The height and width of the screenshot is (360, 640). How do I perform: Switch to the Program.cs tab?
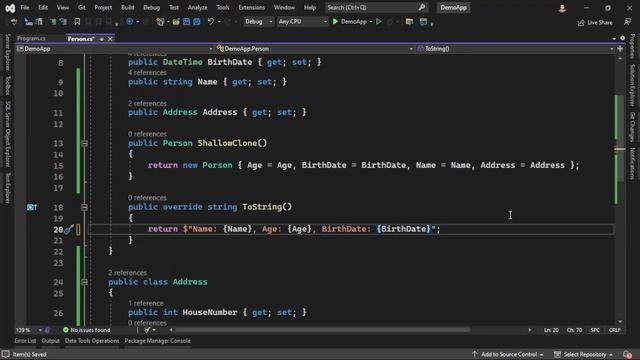pyautogui.click(x=31, y=38)
